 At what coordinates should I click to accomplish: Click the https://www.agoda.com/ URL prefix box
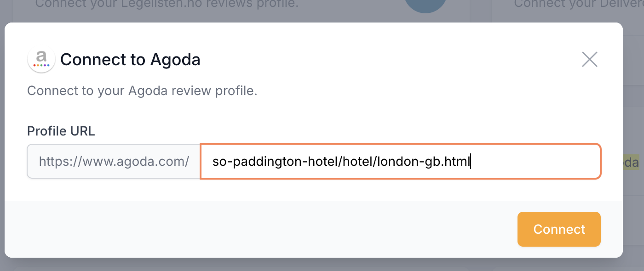tap(114, 162)
